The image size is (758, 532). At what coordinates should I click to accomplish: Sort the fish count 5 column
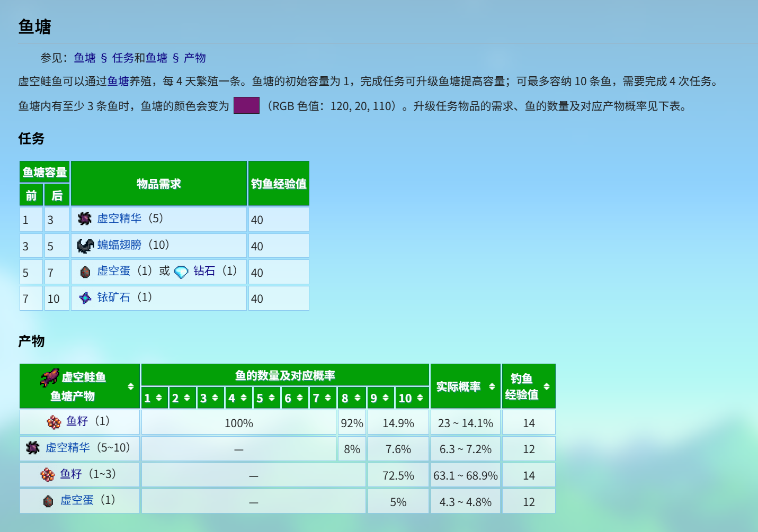(272, 398)
